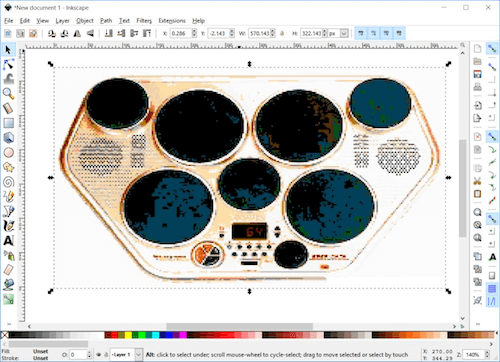Click the X coordinate input field
This screenshot has height=362, width=500.
pyautogui.click(x=181, y=33)
